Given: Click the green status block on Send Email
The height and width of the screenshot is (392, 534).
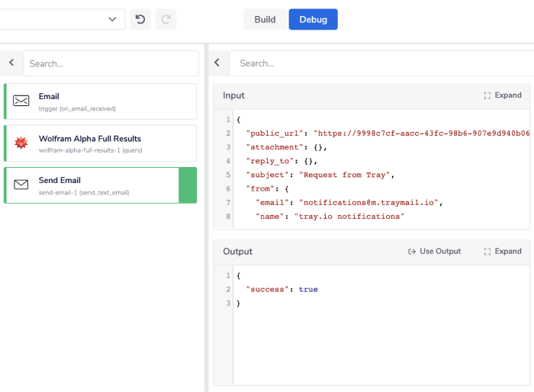Looking at the screenshot, I should [187, 185].
